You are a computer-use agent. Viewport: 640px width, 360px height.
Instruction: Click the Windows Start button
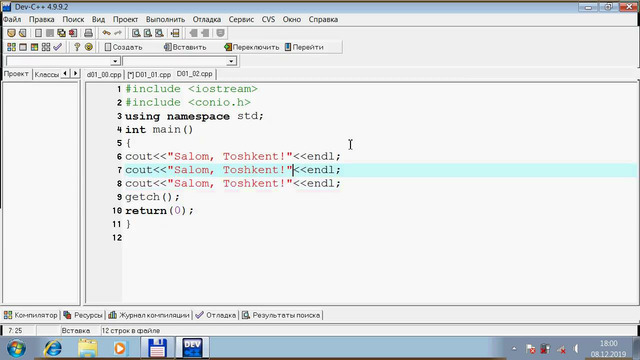click(16, 349)
